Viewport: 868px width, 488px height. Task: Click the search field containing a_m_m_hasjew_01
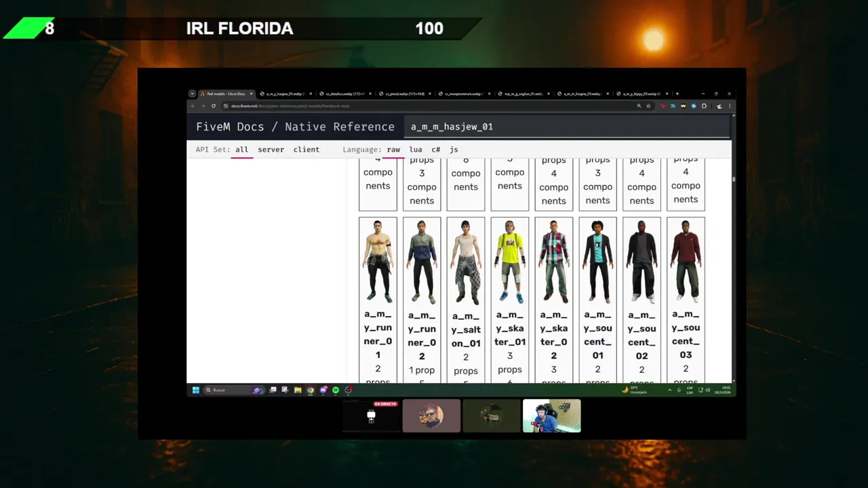coord(567,127)
